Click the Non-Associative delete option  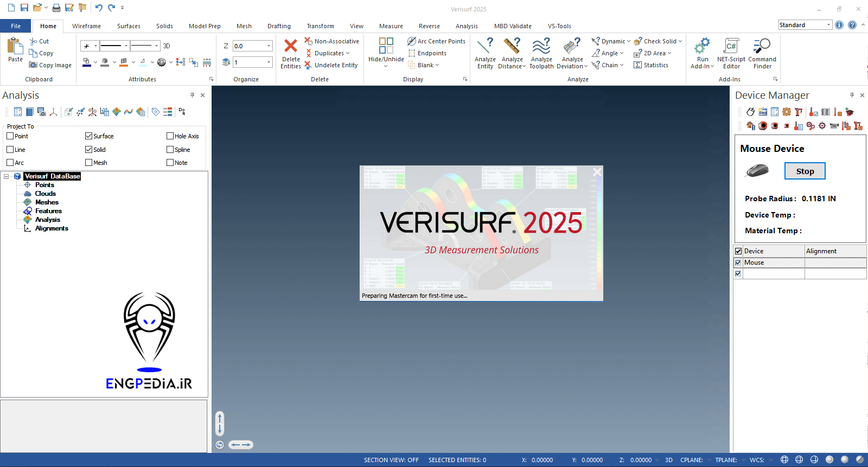331,41
